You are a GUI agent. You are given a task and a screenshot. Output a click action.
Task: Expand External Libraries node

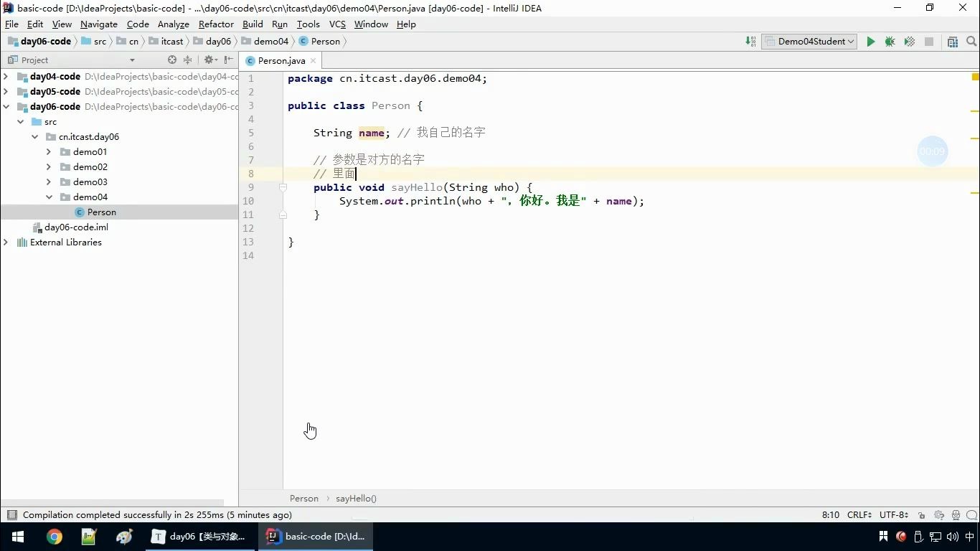(6, 242)
